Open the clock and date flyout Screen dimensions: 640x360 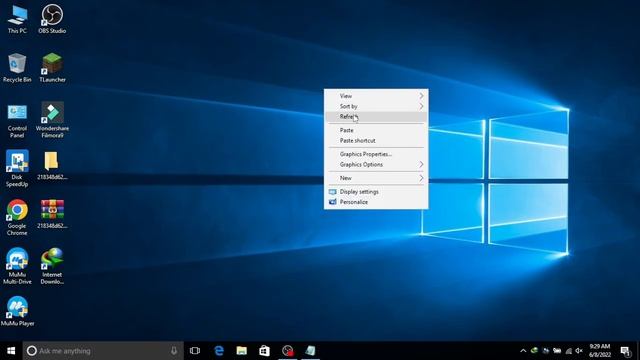tap(600, 351)
